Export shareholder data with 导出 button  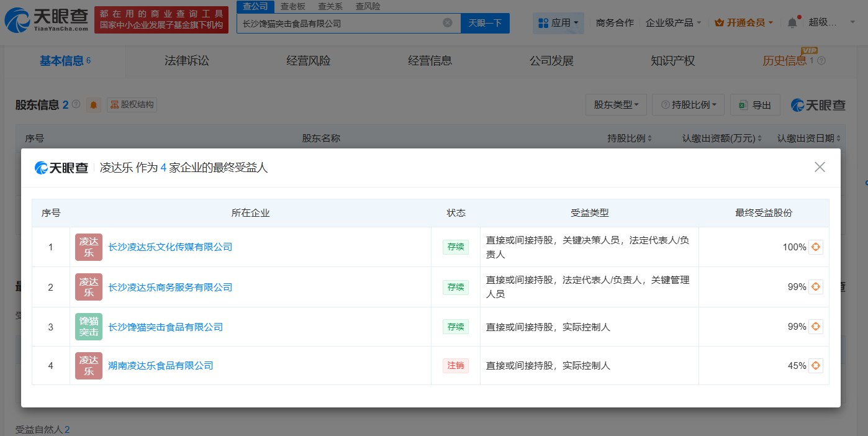click(x=755, y=104)
